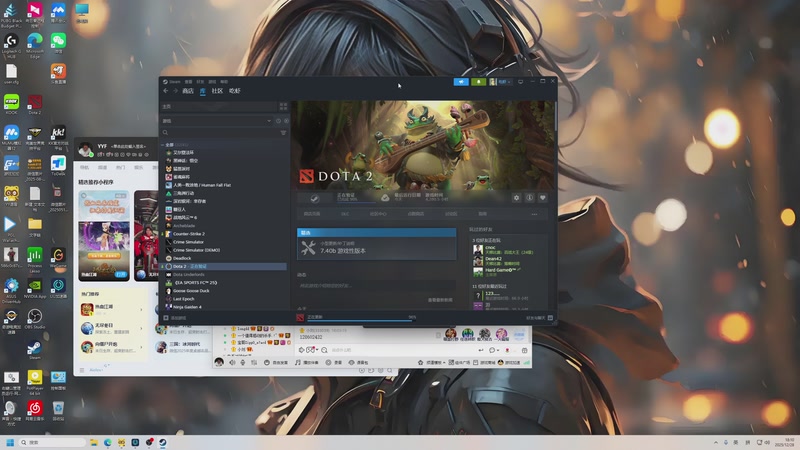Open Dota 2 settings gear icon
The width and height of the screenshot is (800, 450).
(516, 197)
